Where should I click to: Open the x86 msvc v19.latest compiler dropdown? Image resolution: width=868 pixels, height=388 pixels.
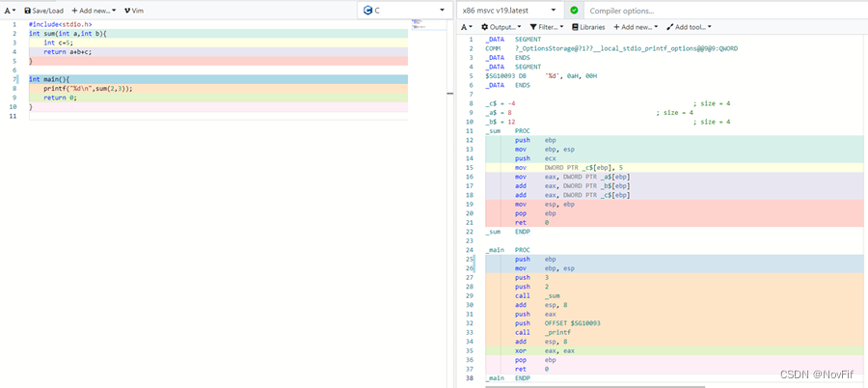pos(510,10)
